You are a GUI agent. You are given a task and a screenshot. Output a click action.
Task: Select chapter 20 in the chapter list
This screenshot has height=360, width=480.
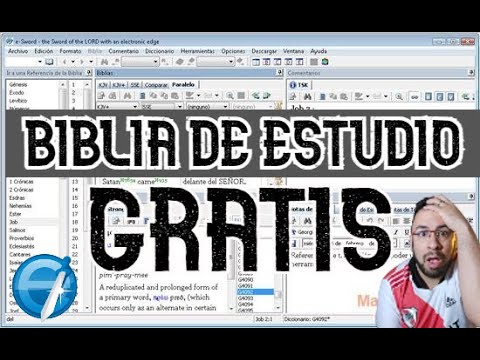[75, 238]
